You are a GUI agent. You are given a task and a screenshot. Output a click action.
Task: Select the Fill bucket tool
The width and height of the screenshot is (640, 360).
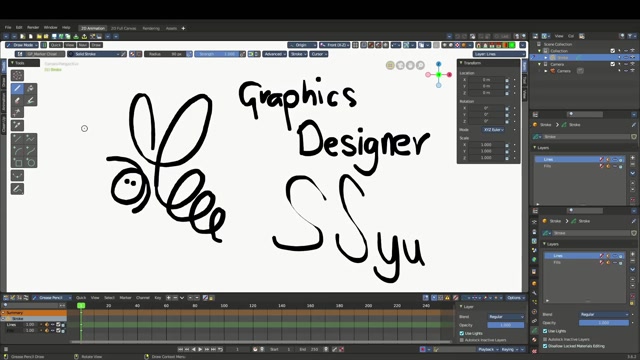coord(31,89)
